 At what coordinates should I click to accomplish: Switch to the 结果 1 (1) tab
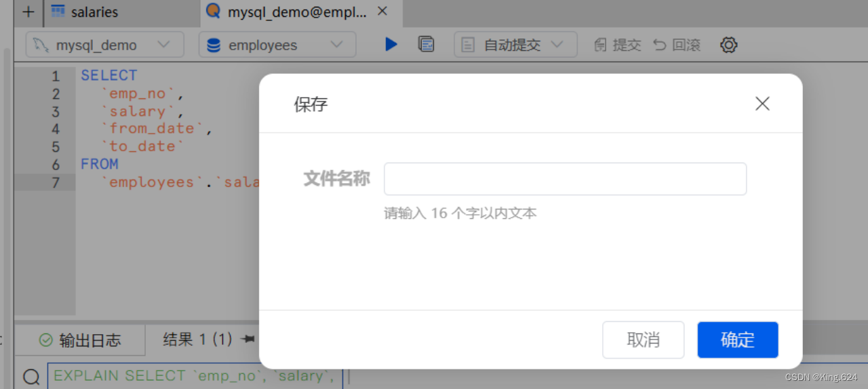pyautogui.click(x=197, y=340)
